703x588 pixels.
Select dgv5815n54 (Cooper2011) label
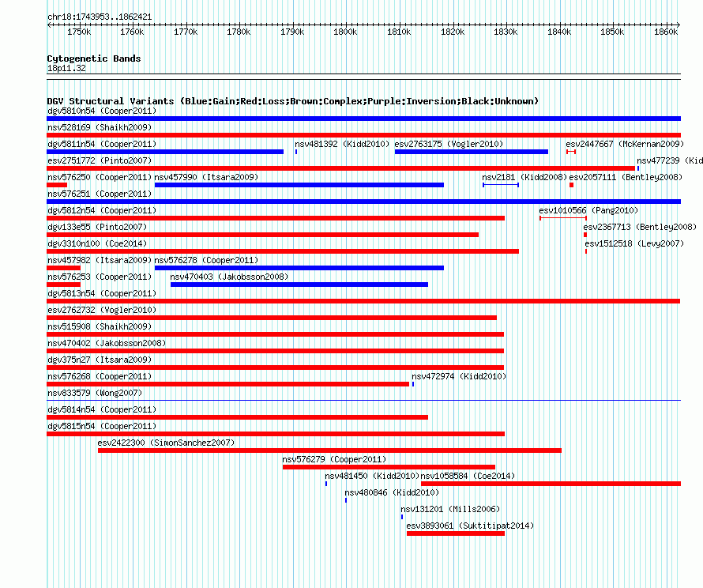(102, 426)
